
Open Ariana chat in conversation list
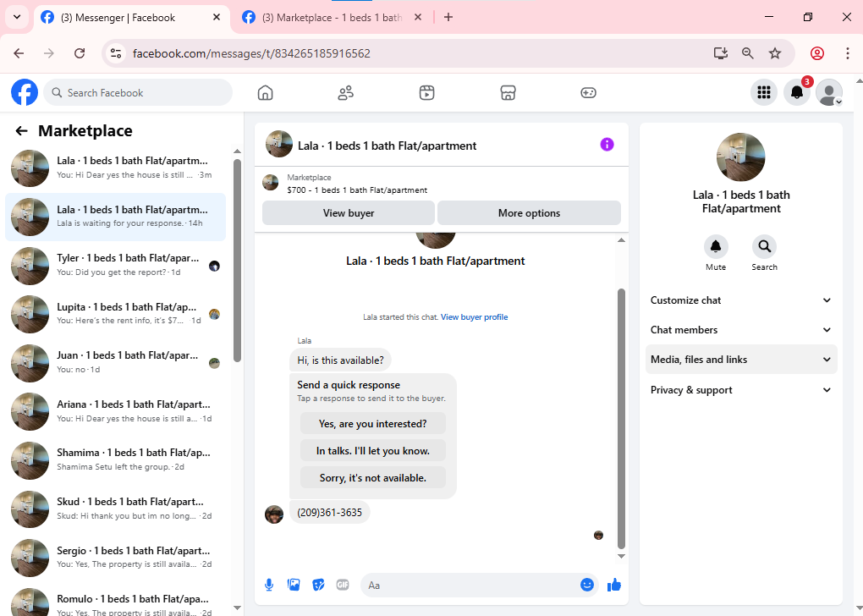(x=116, y=411)
